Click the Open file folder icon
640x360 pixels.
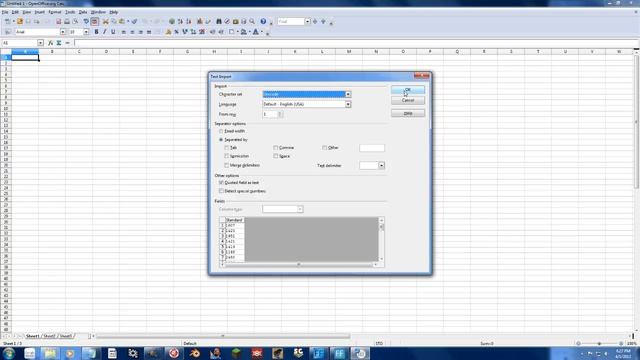pos(20,21)
